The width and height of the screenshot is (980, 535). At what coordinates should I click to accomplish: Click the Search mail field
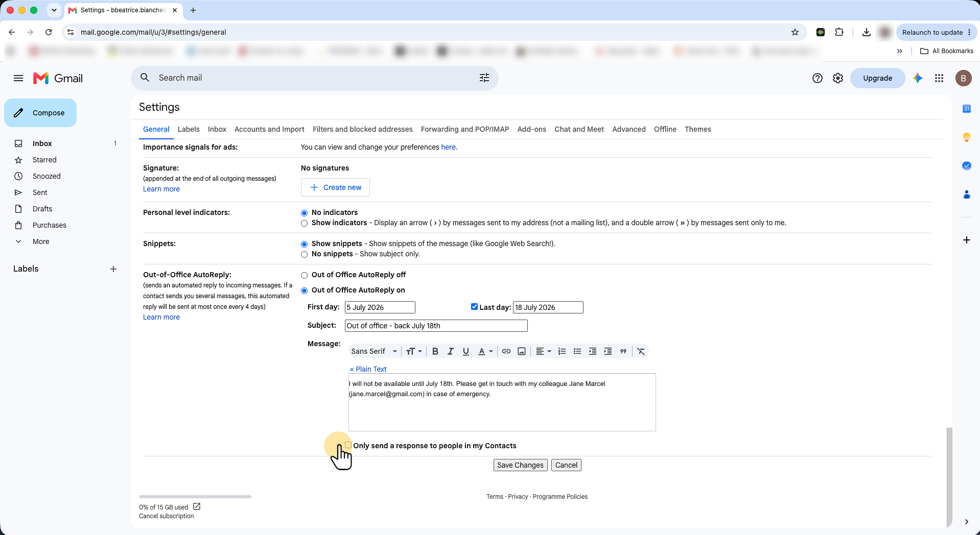[x=314, y=78]
